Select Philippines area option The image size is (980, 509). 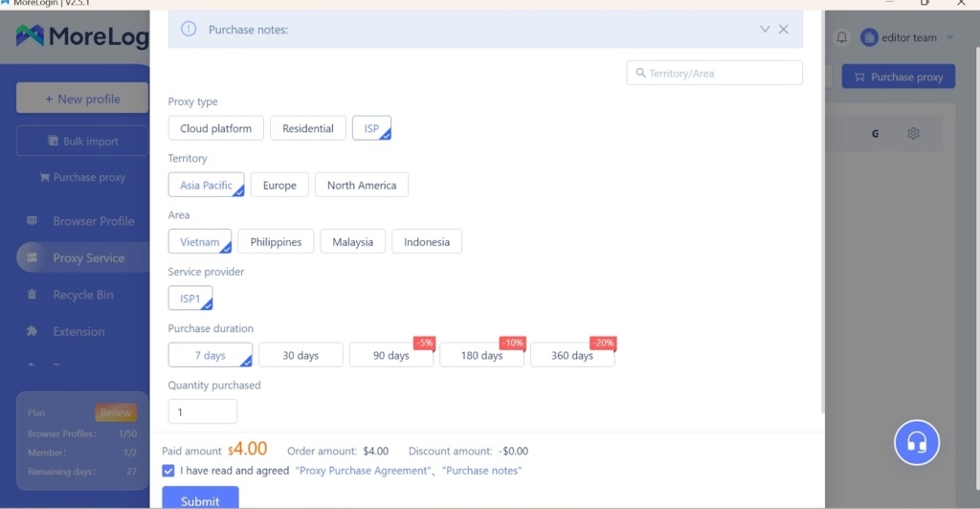(x=276, y=242)
